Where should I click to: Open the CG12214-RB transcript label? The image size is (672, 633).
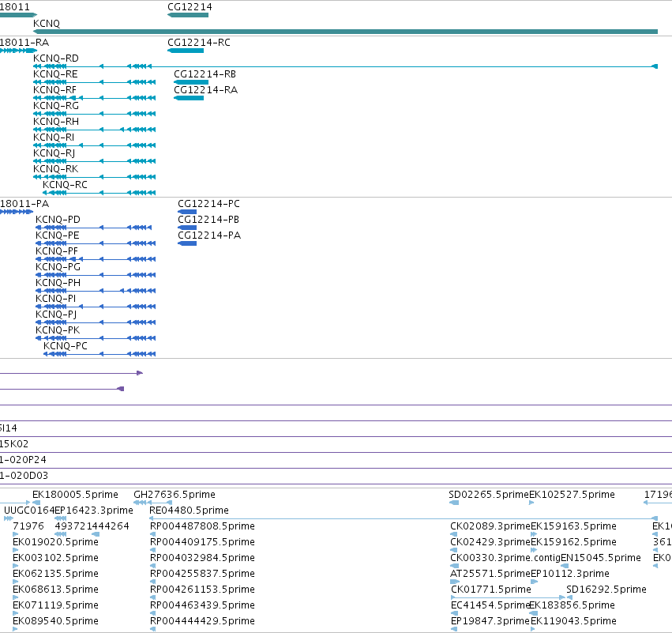pos(205,74)
